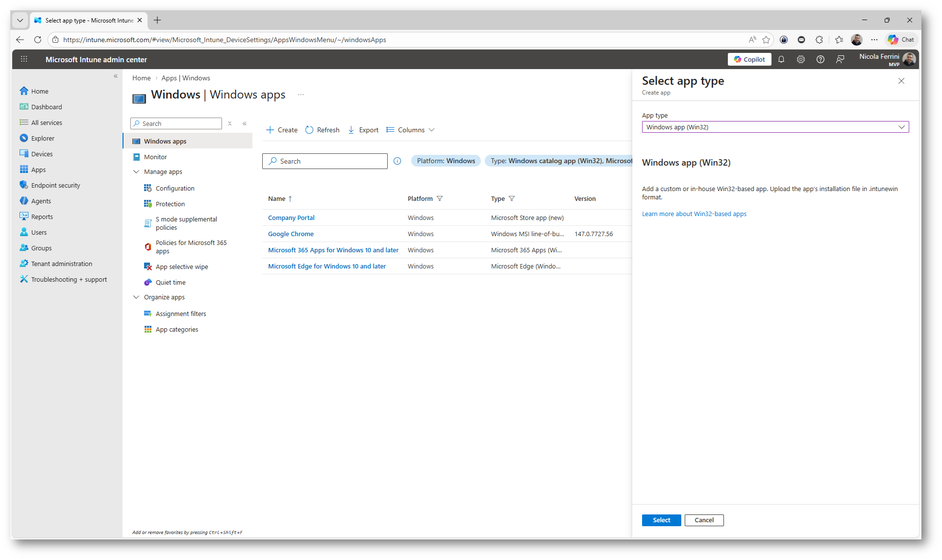The height and width of the screenshot is (560, 942).
Task: Open the notifications bell icon
Action: (781, 59)
